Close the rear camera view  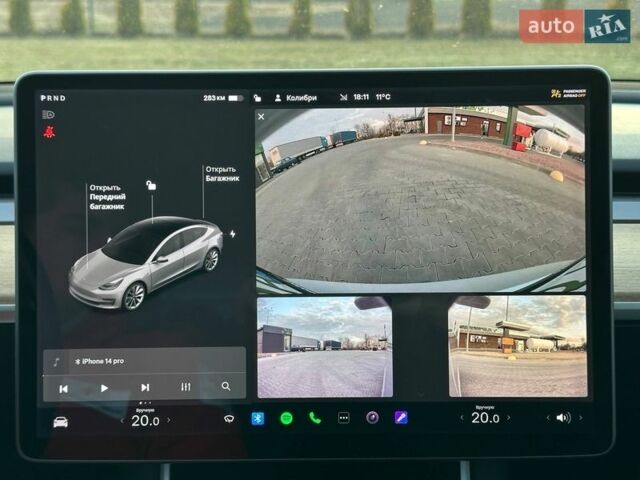coord(261,117)
